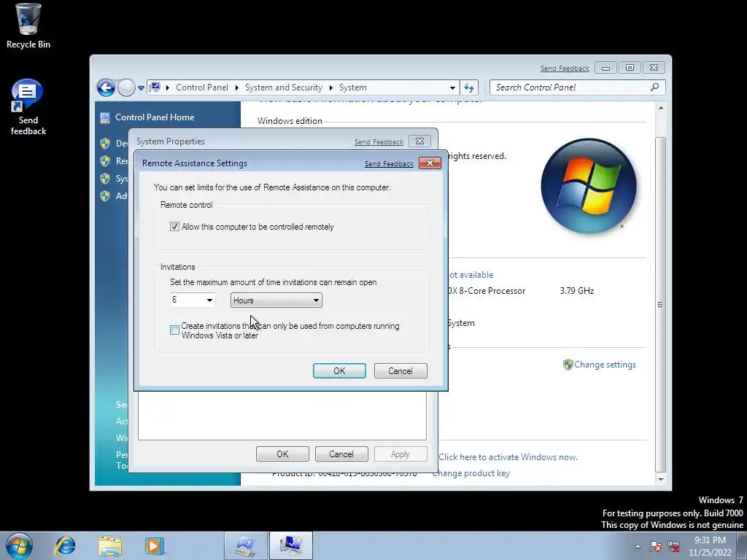The height and width of the screenshot is (560, 747).
Task: Open the Hours time unit dropdown
Action: (x=276, y=300)
